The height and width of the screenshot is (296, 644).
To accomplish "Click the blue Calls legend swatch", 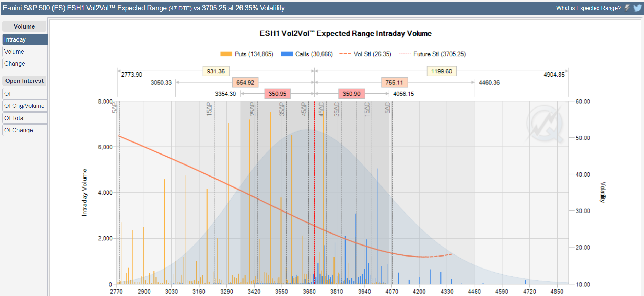I will click(287, 54).
